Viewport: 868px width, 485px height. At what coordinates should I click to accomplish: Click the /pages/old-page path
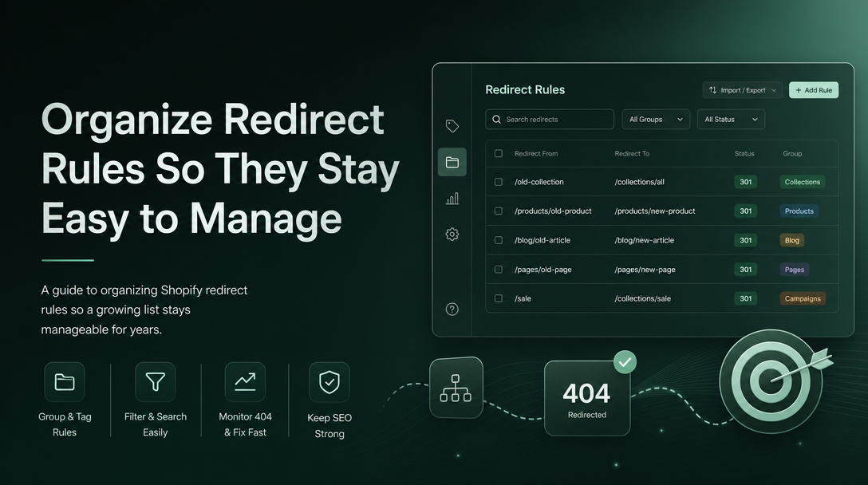tap(543, 269)
